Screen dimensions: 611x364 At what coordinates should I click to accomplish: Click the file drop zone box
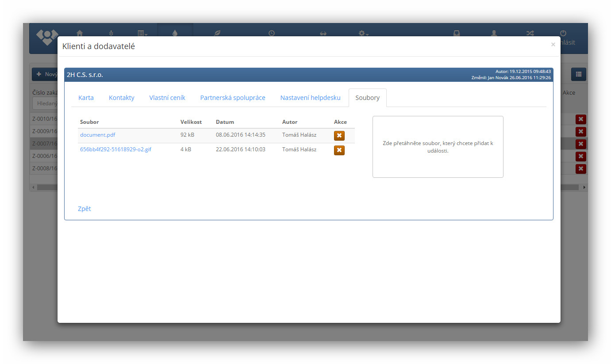(x=438, y=147)
